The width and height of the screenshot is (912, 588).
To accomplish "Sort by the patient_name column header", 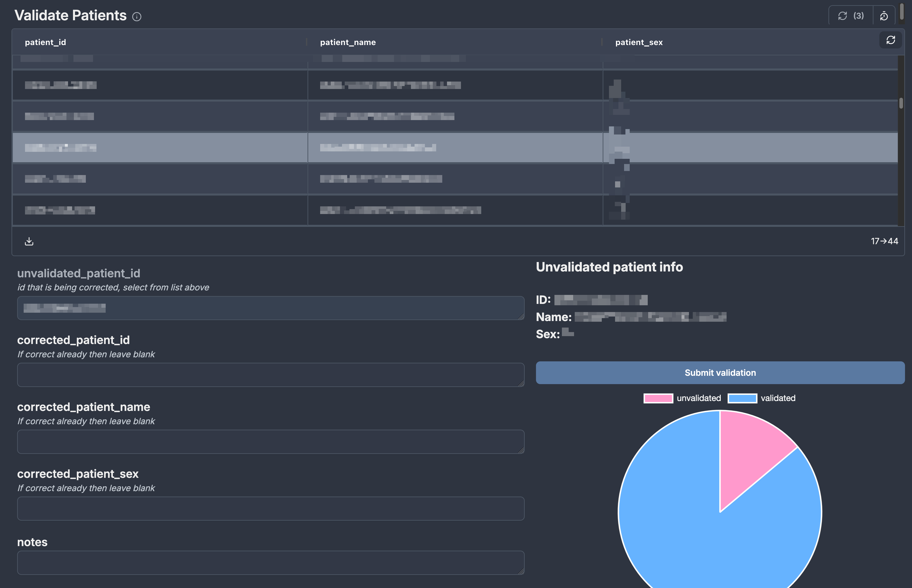I will pos(348,42).
